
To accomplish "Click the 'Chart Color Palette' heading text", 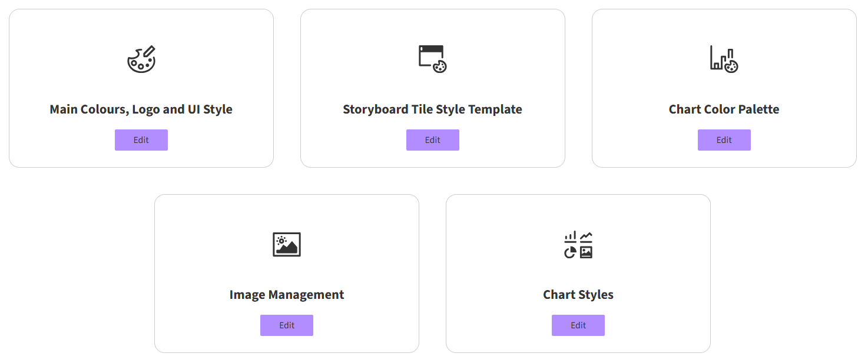I will [724, 109].
